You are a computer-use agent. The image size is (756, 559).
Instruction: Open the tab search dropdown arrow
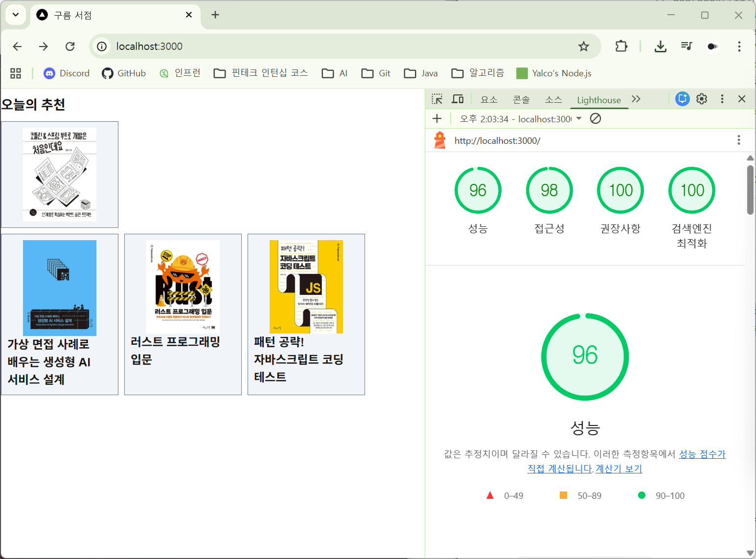[16, 15]
